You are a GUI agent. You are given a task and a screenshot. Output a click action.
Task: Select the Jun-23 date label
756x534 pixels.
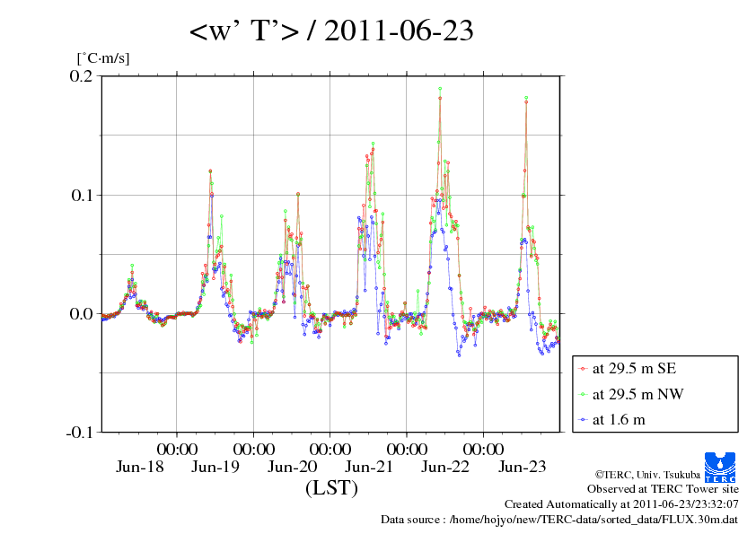coord(522,467)
